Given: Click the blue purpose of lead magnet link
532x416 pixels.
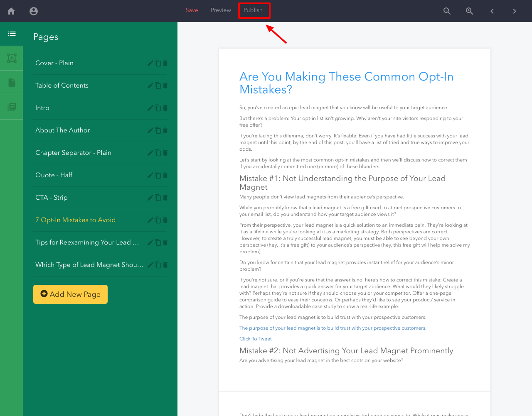Looking at the screenshot, I should tap(332, 328).
